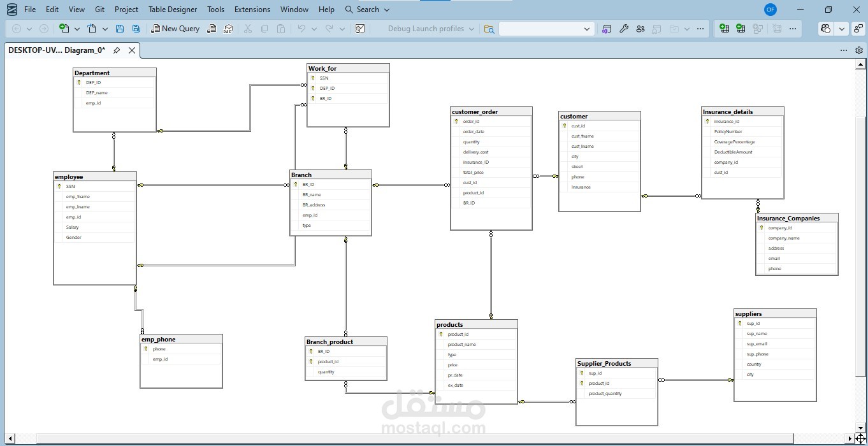Close the Diagram_0 tab
The width and height of the screenshot is (868, 446).
coord(132,50)
